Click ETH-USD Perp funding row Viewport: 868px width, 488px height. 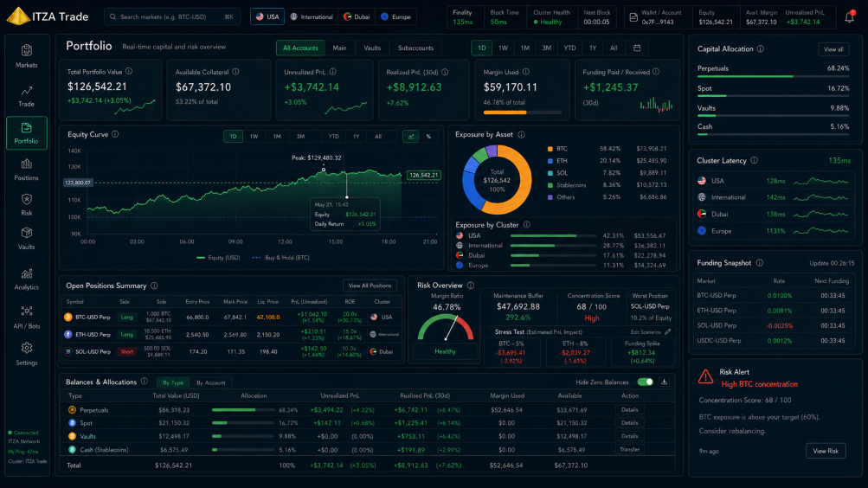[x=774, y=311]
